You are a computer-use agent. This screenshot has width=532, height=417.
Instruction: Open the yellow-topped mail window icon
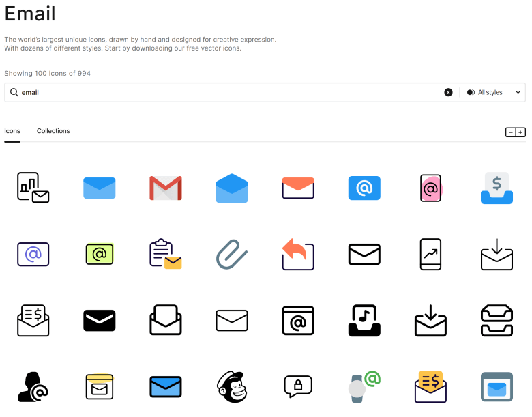click(100, 387)
